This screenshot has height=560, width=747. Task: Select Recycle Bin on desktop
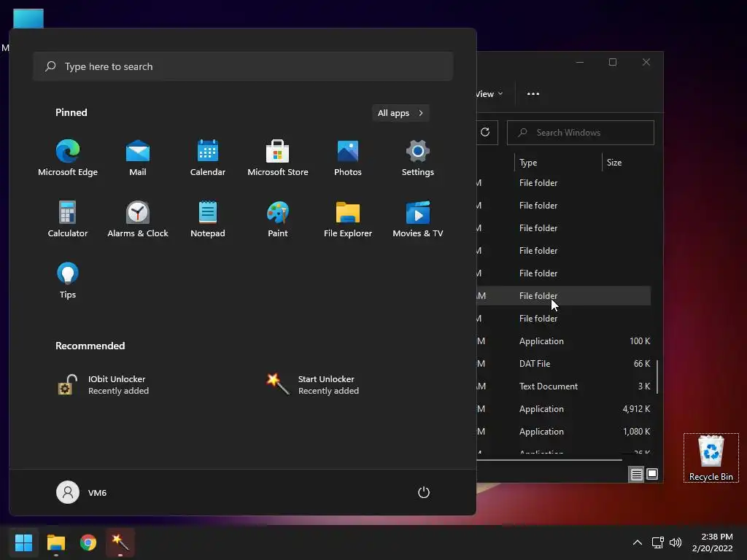[711, 458]
